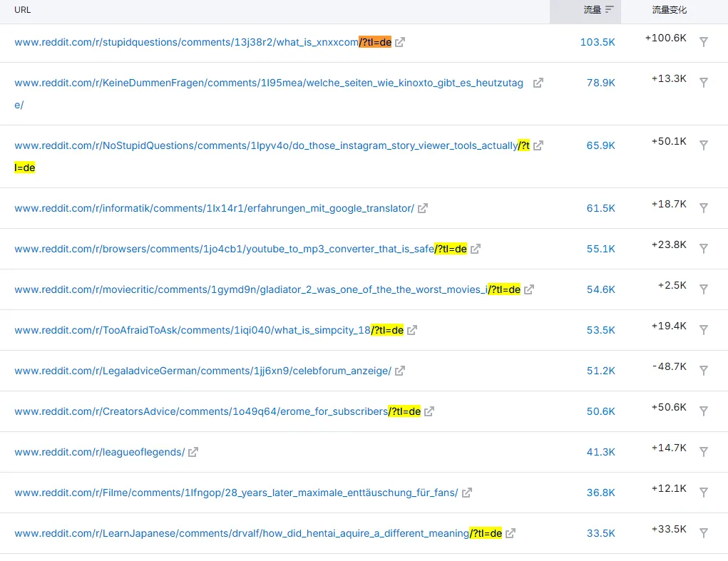
Task: Click the 55.1K traffic value
Action: 601,249
